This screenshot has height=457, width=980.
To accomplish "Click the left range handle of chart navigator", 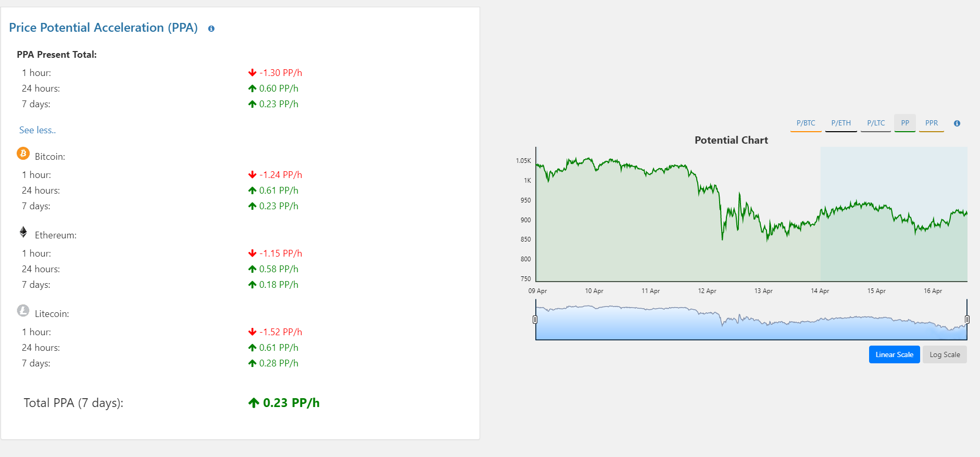I will click(535, 320).
